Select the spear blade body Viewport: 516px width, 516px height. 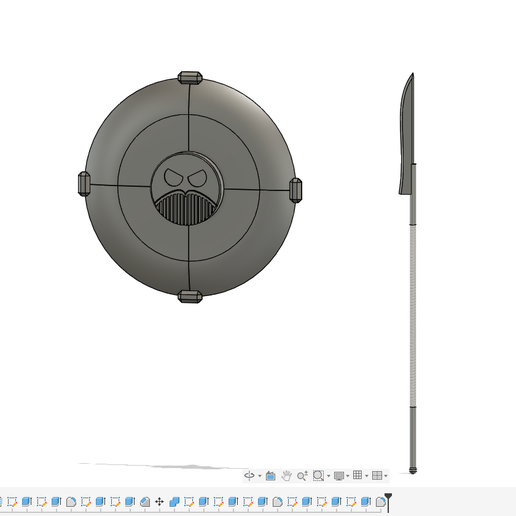point(407,133)
